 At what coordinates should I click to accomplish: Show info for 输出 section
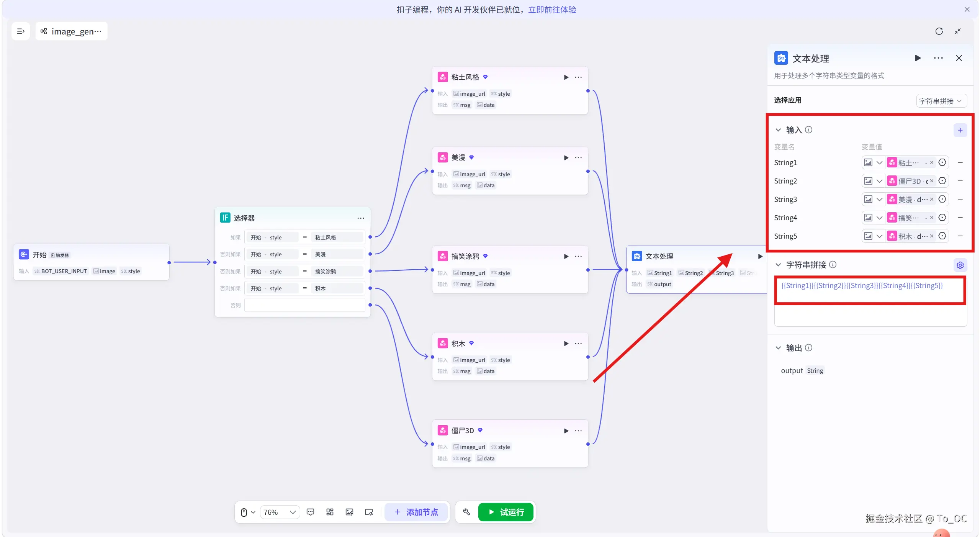click(x=808, y=348)
